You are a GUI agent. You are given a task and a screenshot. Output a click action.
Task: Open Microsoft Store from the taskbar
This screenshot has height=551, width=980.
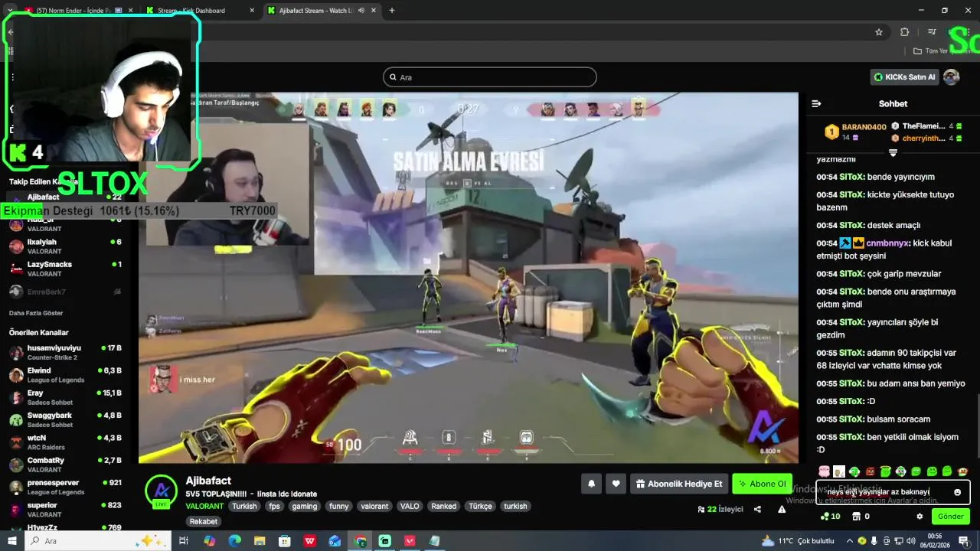click(284, 541)
